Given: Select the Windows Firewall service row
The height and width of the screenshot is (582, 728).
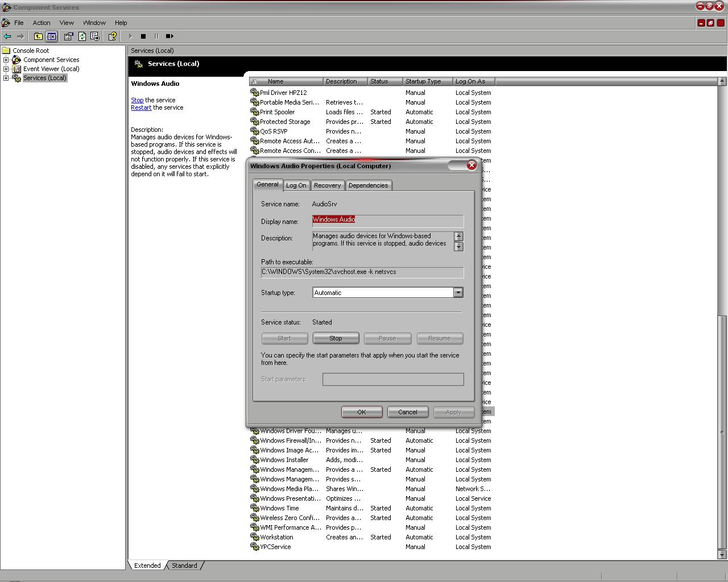Looking at the screenshot, I should coord(372,440).
